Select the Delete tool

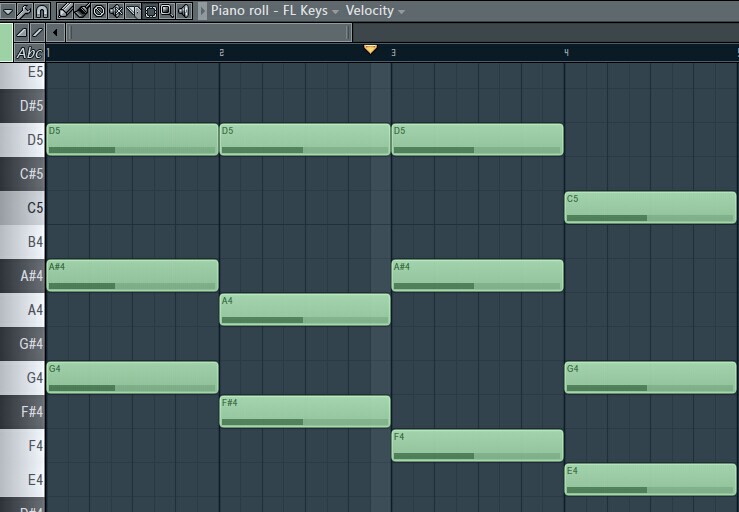point(99,10)
